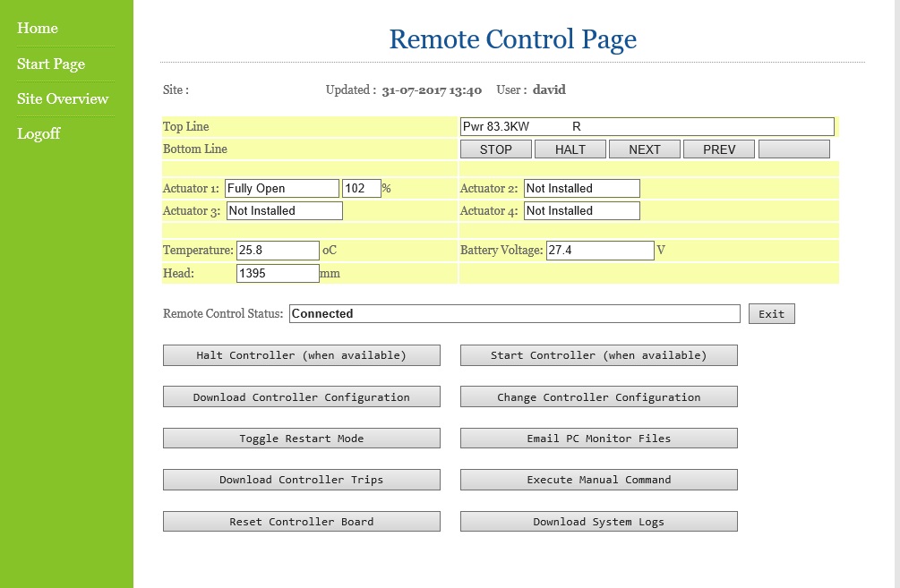Screen dimensions: 900x588
Task: Click the STOP button
Action: click(496, 149)
